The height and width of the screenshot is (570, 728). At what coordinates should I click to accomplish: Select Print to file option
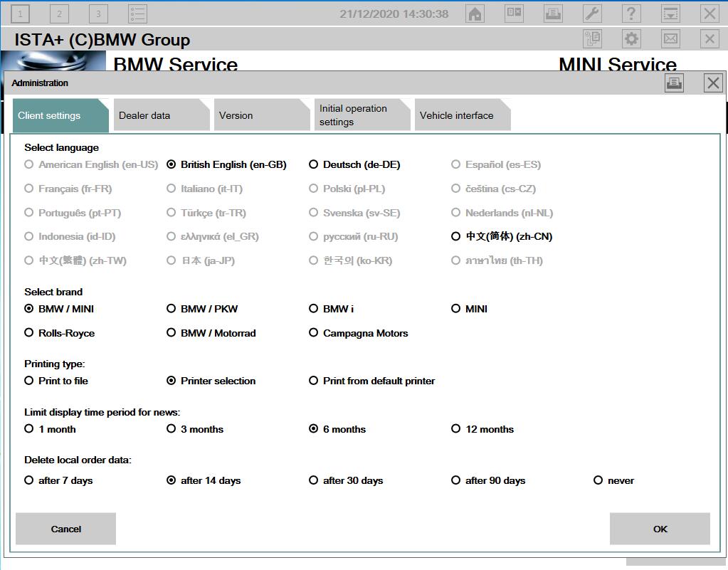56,381
